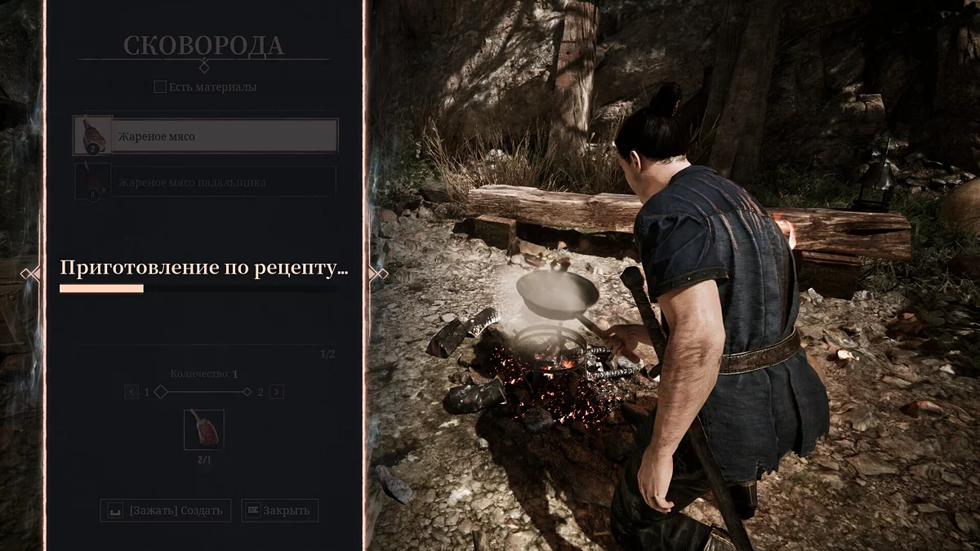Click the raw meat ingredient slot
Image resolution: width=980 pixels, height=551 pixels.
coord(204,429)
